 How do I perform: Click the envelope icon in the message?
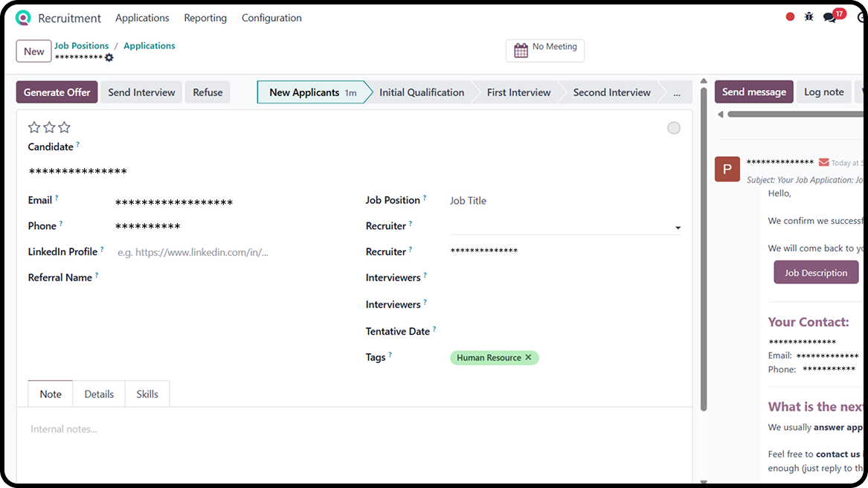(823, 162)
